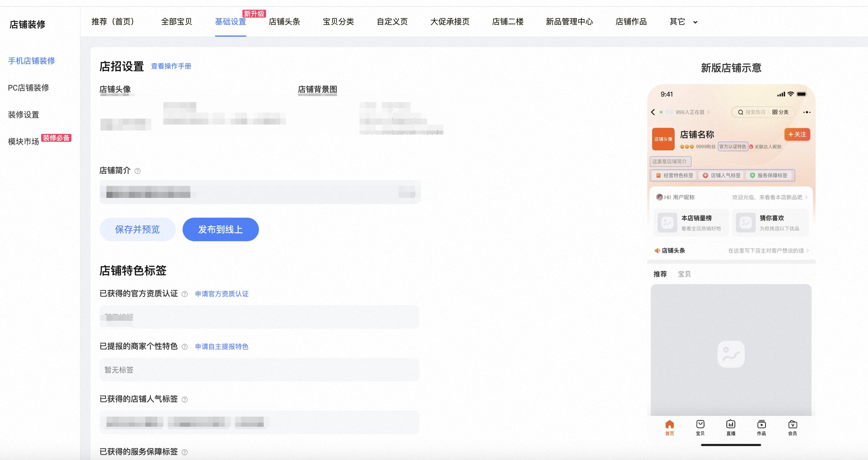868x460 pixels.
Task: Open 推荐（首页） tab
Action: 113,22
